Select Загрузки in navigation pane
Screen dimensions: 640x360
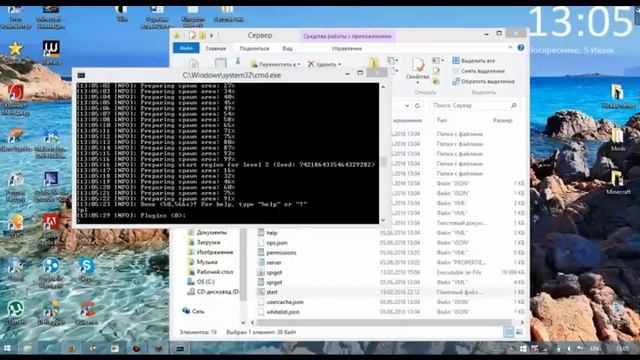tap(204, 242)
